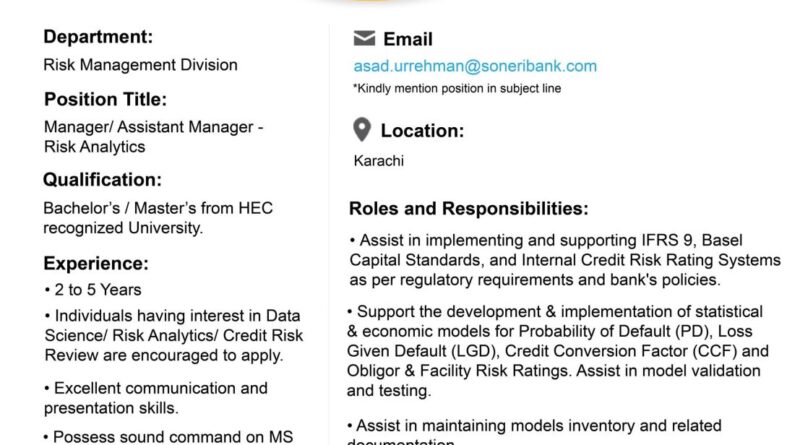
Task: Click the Email heading label
Action: pyautogui.click(x=408, y=40)
